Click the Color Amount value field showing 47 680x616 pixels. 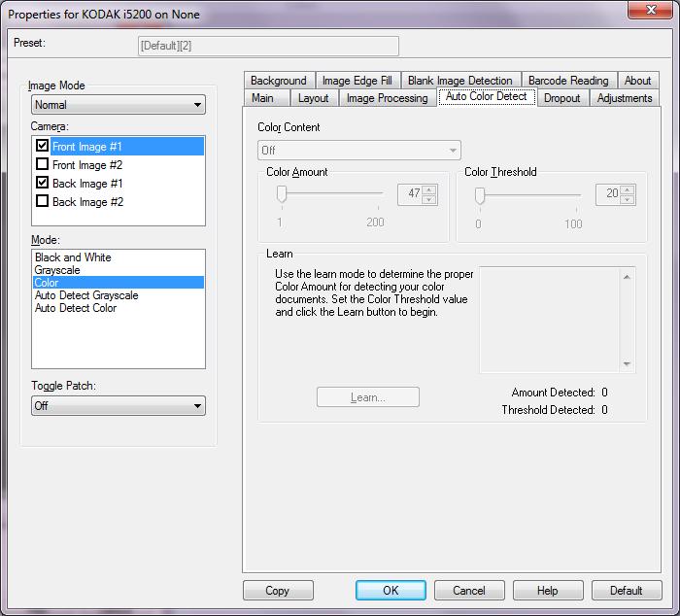[x=411, y=194]
